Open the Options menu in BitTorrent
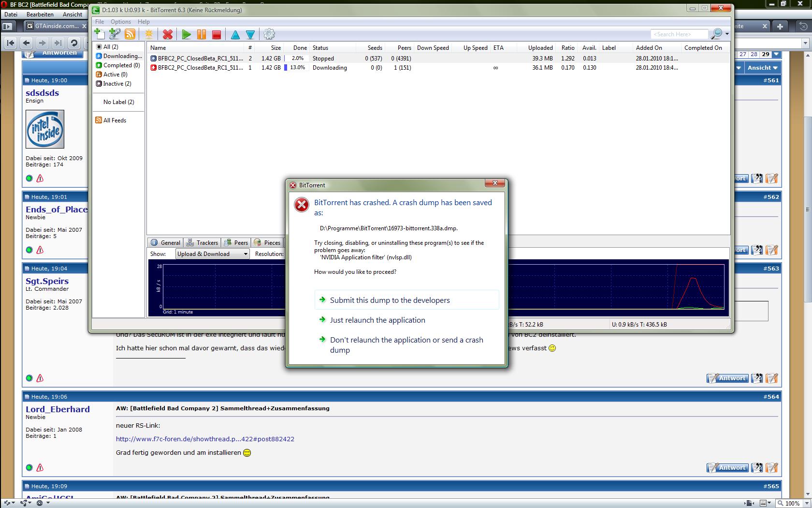This screenshot has height=508, width=812. click(x=121, y=22)
